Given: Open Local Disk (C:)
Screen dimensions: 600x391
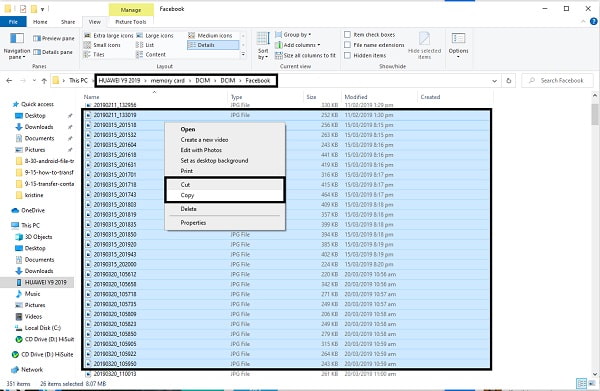Looking at the screenshot, I should (x=38, y=328).
